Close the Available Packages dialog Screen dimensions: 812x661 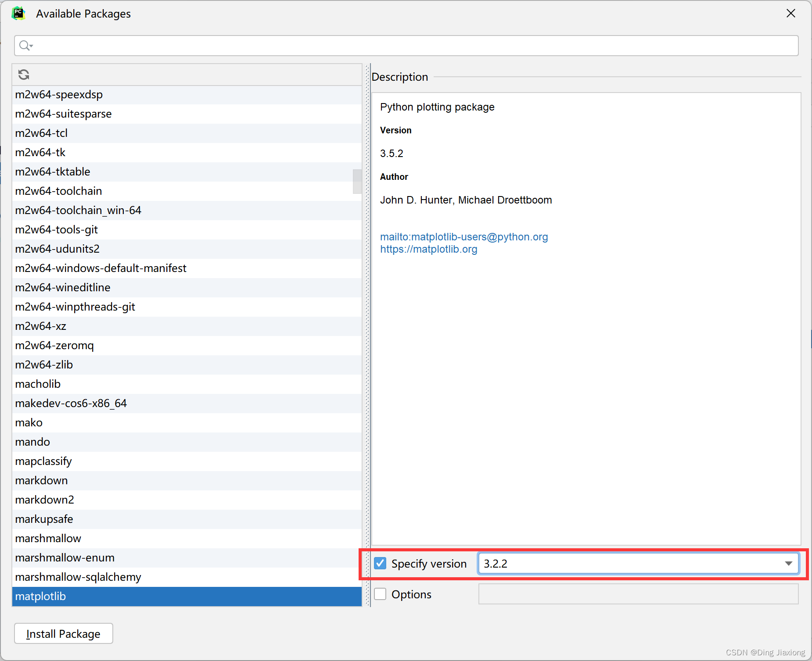click(x=790, y=14)
